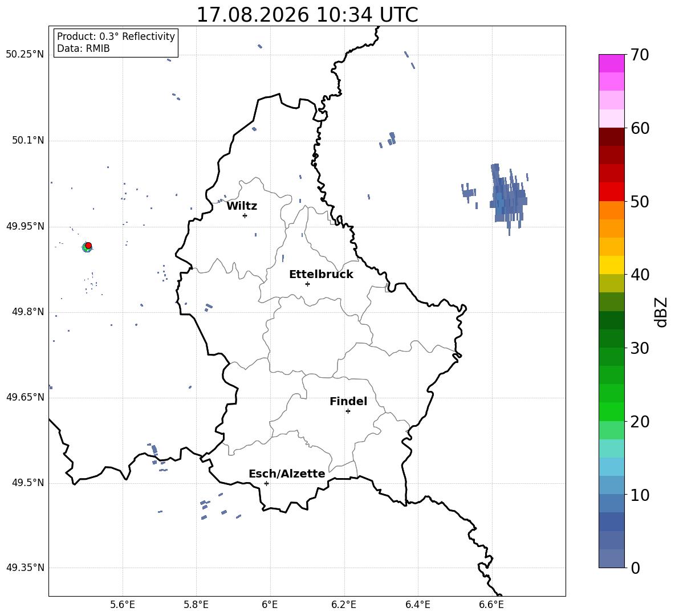Select the Wiltz city label

click(242, 206)
